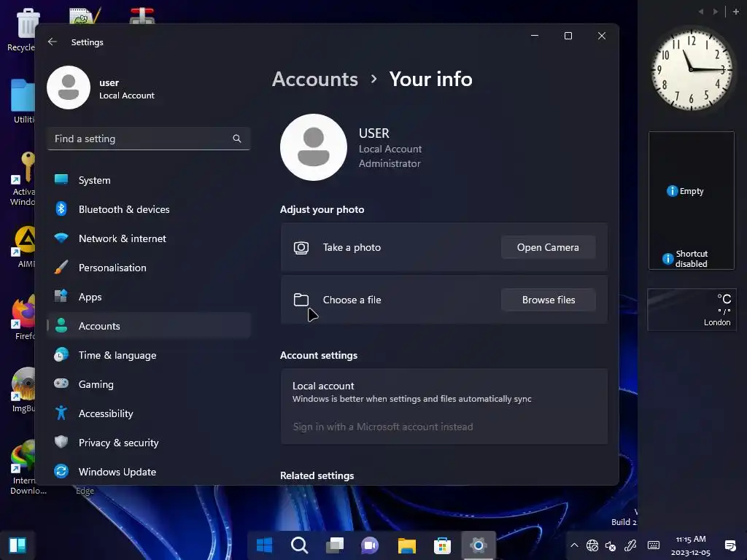Click the camera icon beside Take a photo
This screenshot has width=747, height=560.
[x=301, y=248]
